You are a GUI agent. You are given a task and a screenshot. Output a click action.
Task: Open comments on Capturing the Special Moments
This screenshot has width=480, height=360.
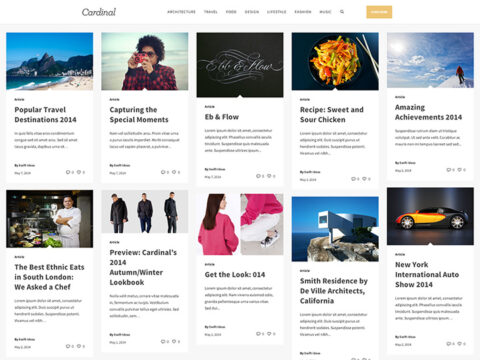coord(163,172)
